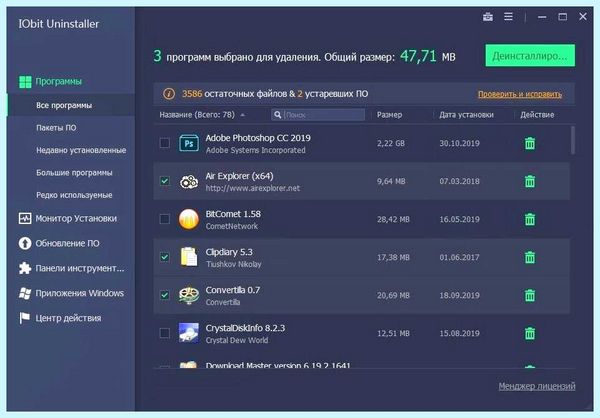600x418 pixels.
Task: Click the Windows flag icon in sidebar
Action: 25,293
